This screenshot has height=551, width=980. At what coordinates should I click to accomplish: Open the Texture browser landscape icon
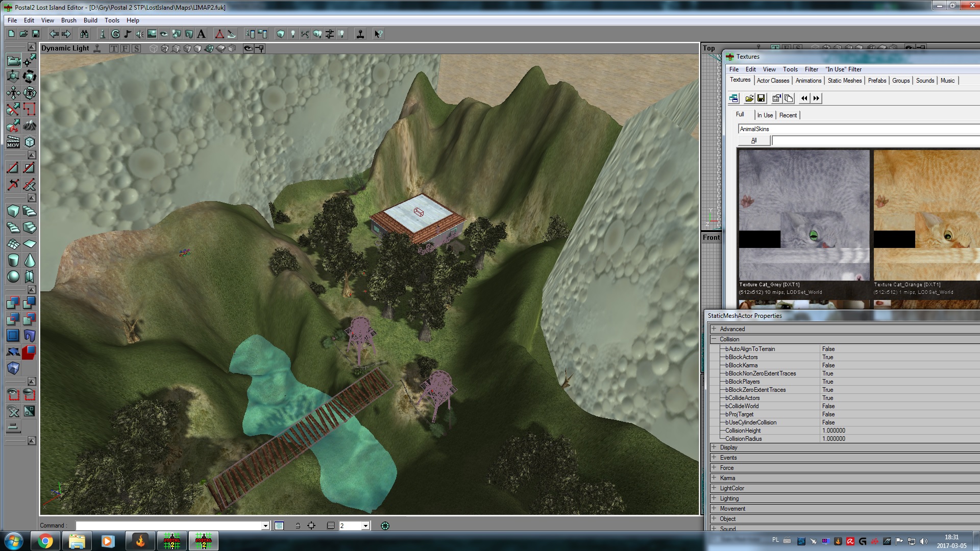tap(152, 34)
